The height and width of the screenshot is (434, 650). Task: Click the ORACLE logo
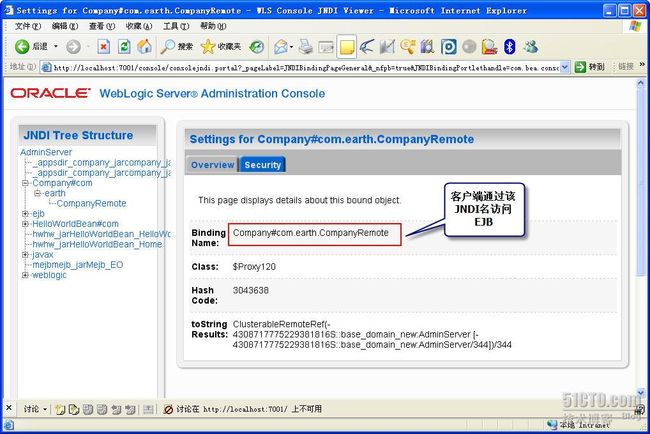50,93
